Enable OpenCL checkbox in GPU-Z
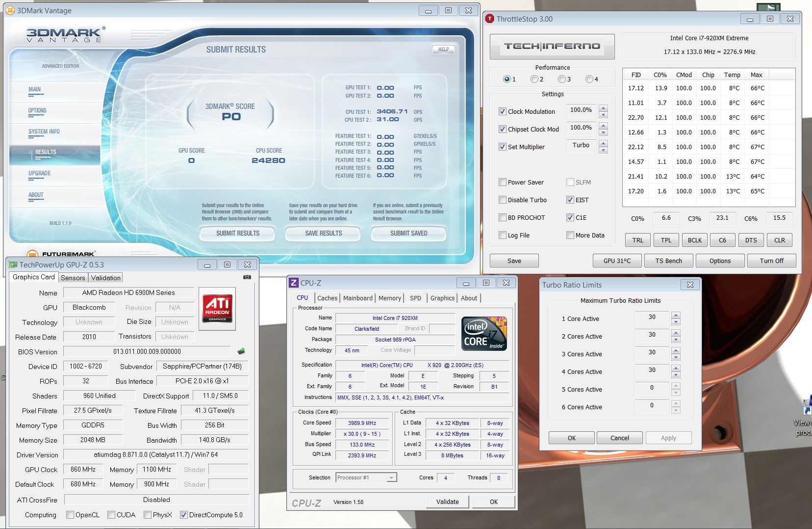Screen dimensions: 812x529 click(x=70, y=515)
